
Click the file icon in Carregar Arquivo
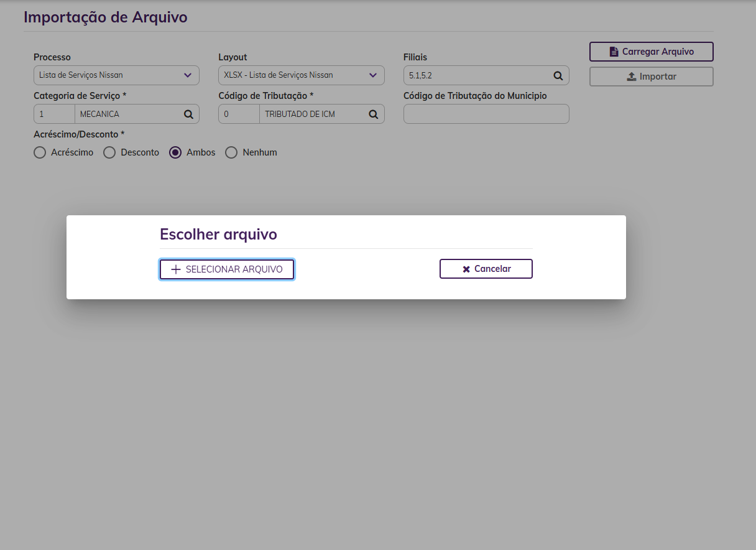tap(614, 52)
